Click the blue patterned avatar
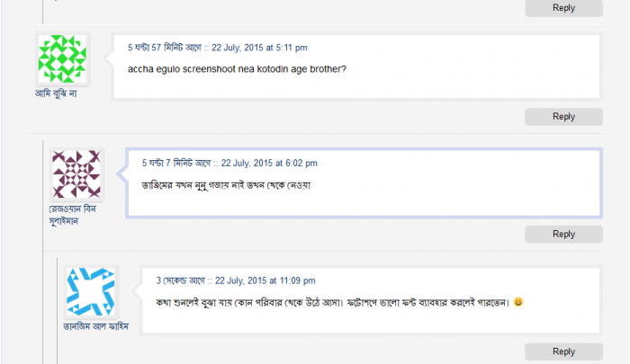The image size is (630, 364). tap(91, 291)
